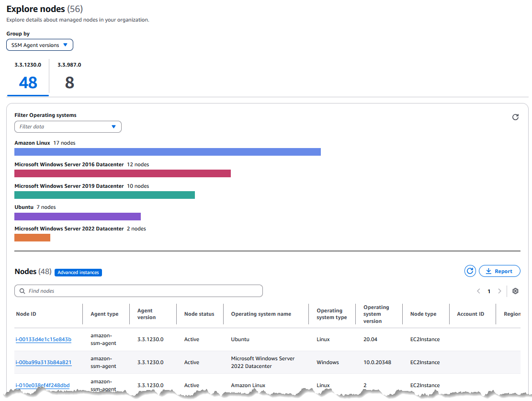Image resolution: width=532 pixels, height=401 pixels.
Task: Click the Advanced instances badge
Action: click(x=78, y=272)
